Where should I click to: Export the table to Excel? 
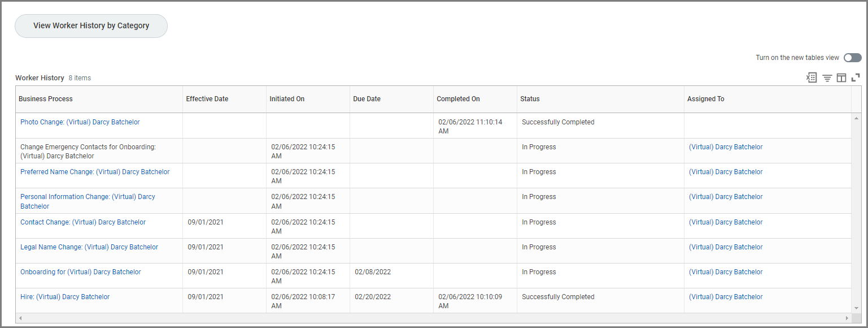(812, 78)
